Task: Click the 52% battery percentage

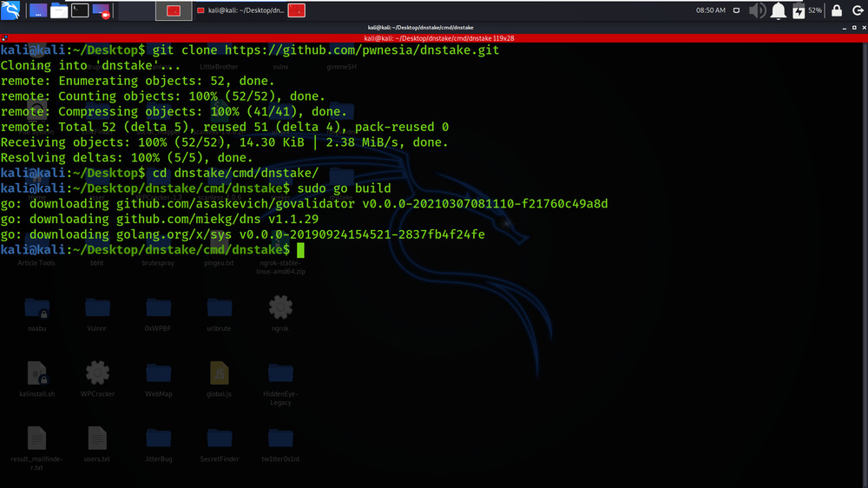Action: point(815,10)
